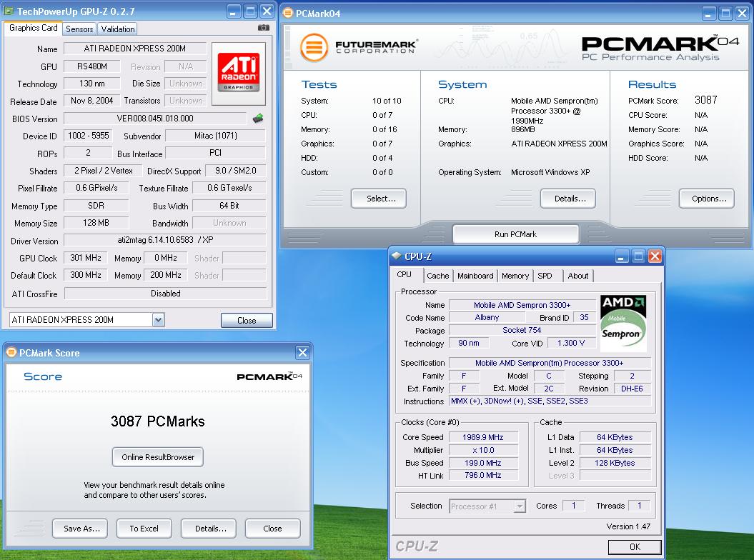Image resolution: width=754 pixels, height=560 pixels.
Task: Click OK in the CPU-Z window
Action: [635, 547]
